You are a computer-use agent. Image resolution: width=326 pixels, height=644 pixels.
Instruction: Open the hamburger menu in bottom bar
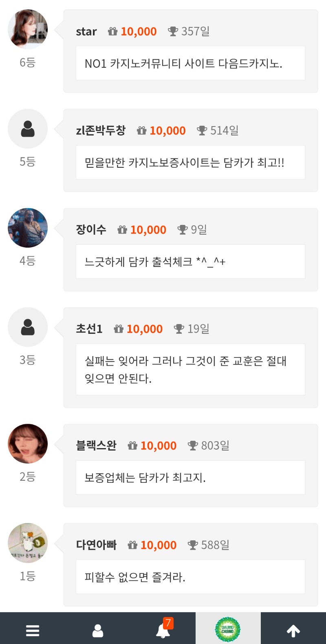pos(33,631)
